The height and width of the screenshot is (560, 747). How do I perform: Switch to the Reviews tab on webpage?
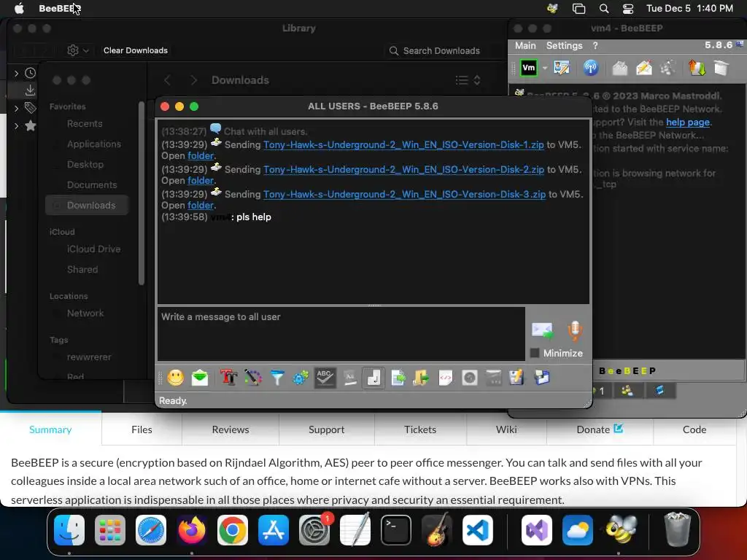click(231, 429)
